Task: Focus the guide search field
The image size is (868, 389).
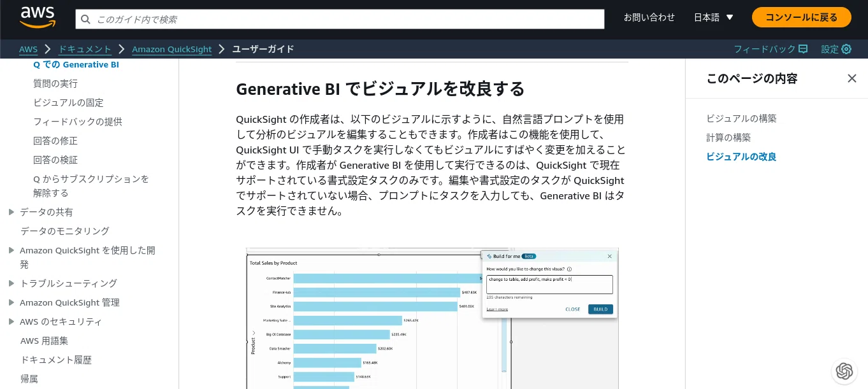Action: (340, 19)
